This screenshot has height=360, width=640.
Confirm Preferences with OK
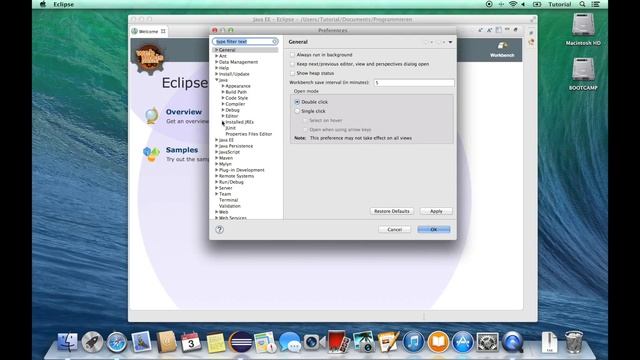coord(434,229)
